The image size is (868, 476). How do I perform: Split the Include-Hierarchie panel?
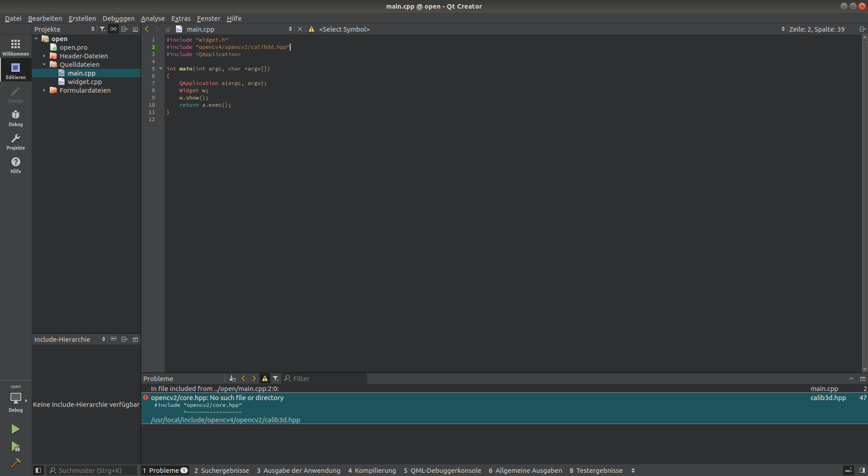(124, 339)
